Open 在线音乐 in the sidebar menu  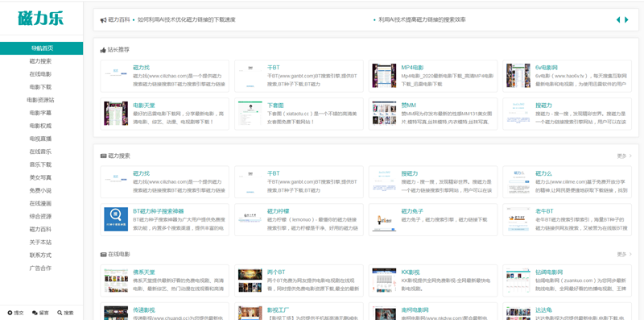point(40,152)
